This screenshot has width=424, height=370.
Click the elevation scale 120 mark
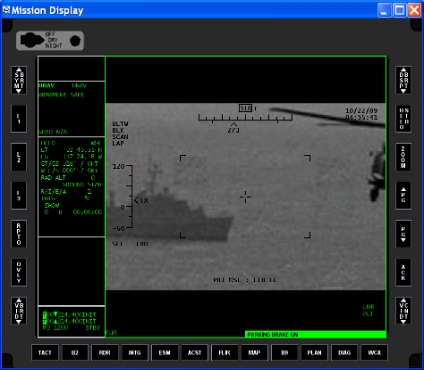point(118,166)
